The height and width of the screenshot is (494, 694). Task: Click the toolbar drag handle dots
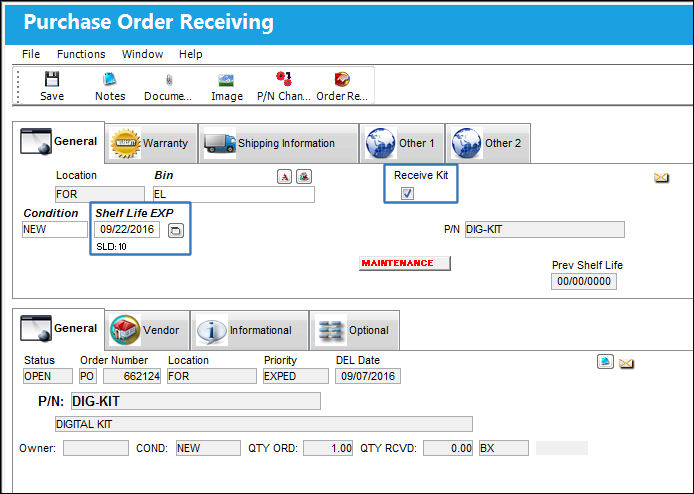pos(18,86)
